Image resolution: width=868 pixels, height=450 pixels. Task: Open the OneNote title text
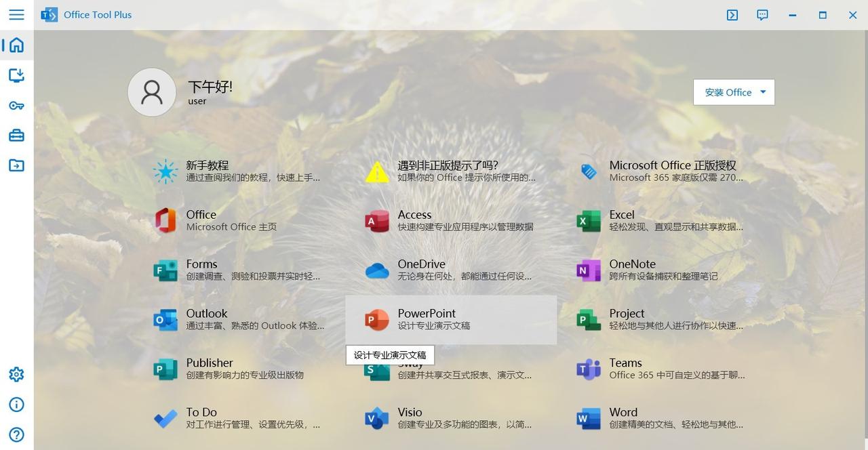click(x=633, y=264)
